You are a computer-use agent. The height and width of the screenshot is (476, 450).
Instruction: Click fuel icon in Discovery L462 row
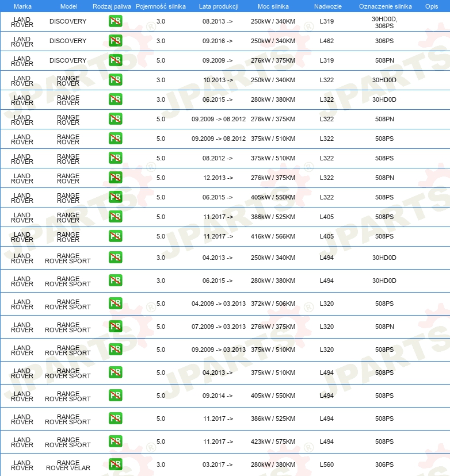click(116, 41)
